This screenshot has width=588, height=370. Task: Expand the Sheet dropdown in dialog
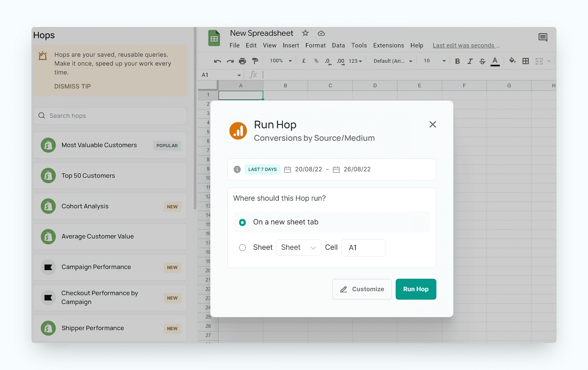pyautogui.click(x=298, y=248)
